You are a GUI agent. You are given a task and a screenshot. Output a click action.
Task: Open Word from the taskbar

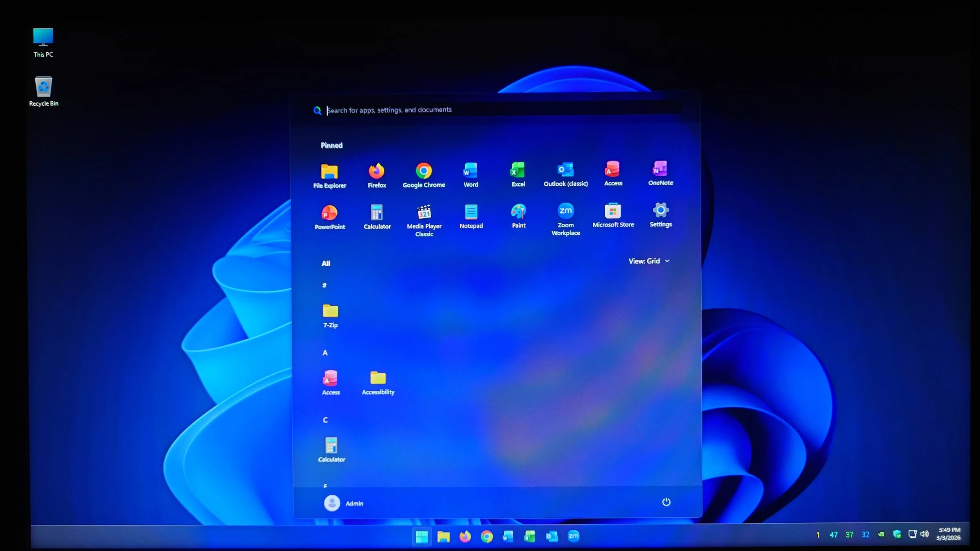coord(508,536)
